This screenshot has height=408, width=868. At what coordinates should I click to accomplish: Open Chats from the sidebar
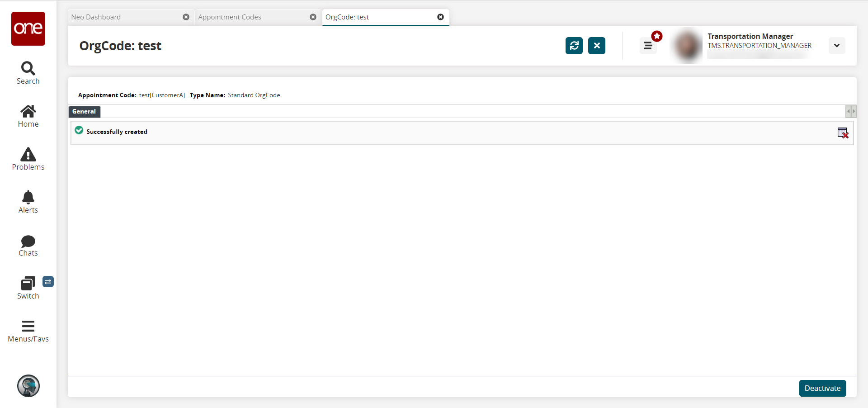[28, 246]
